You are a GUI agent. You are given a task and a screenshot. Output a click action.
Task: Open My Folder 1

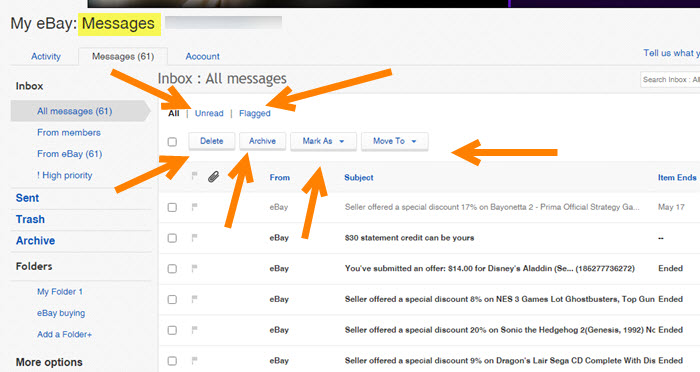click(x=60, y=292)
